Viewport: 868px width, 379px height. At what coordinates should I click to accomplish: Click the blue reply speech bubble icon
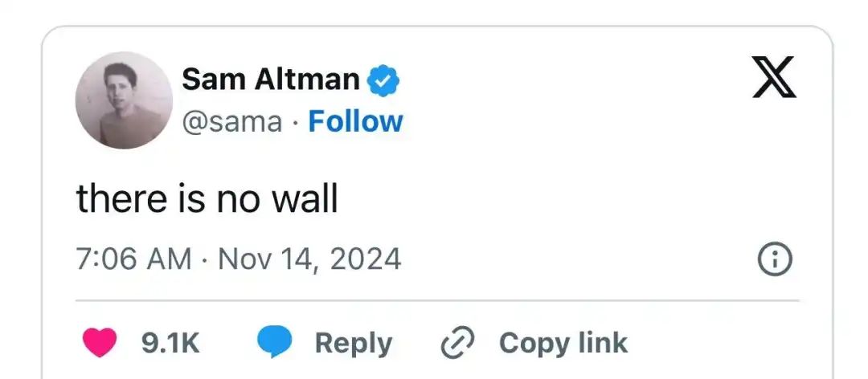click(275, 343)
